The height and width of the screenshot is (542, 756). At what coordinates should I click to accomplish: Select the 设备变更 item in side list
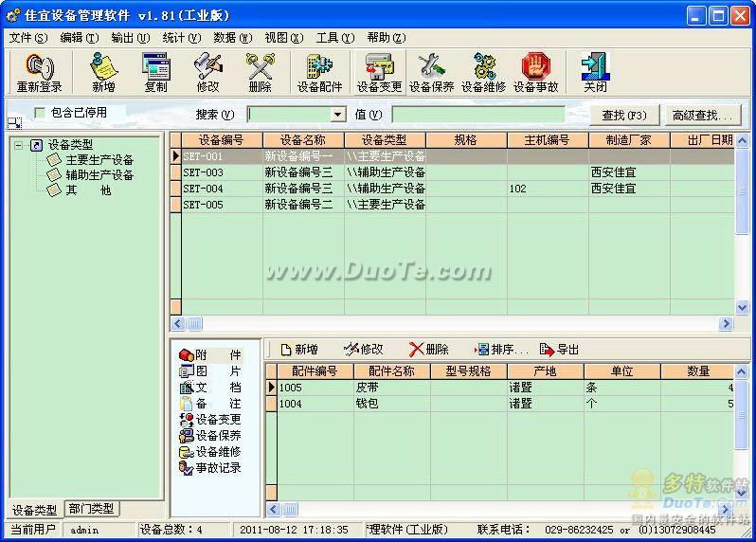tap(217, 419)
